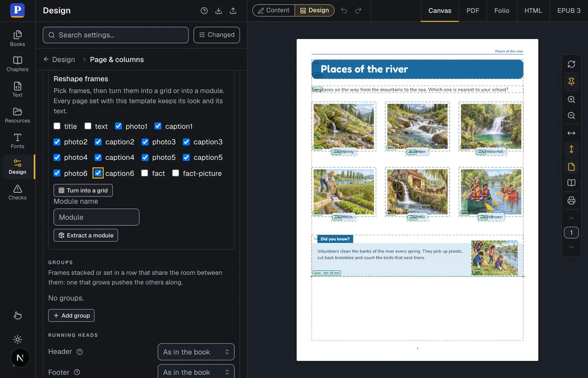Switch to the Folio tab
This screenshot has height=378, width=588.
[502, 11]
